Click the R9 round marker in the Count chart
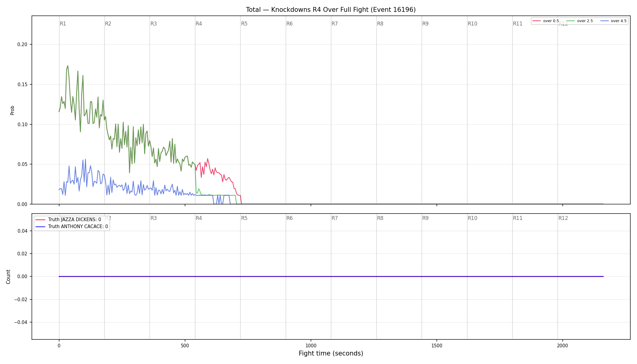The width and height of the screenshot is (637, 364). (425, 218)
